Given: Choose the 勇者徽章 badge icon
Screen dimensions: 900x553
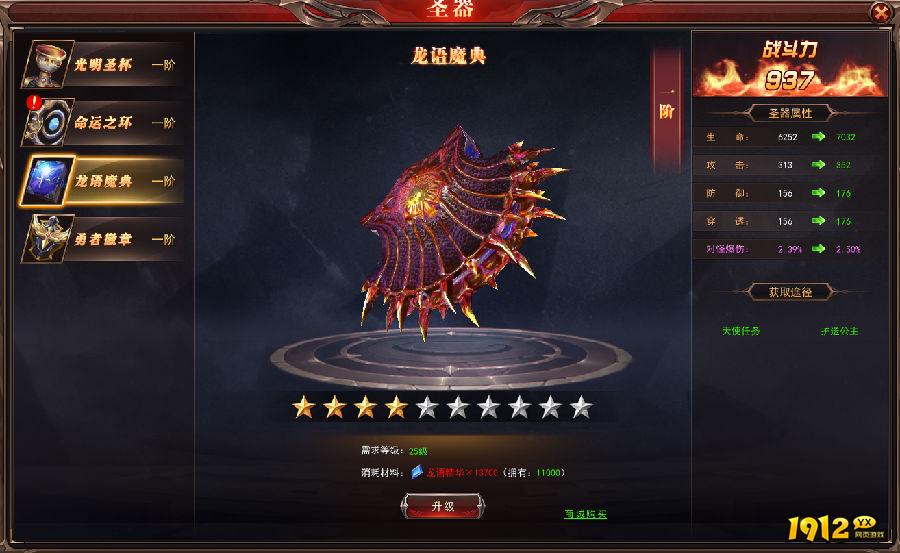Looking at the screenshot, I should click(x=48, y=239).
